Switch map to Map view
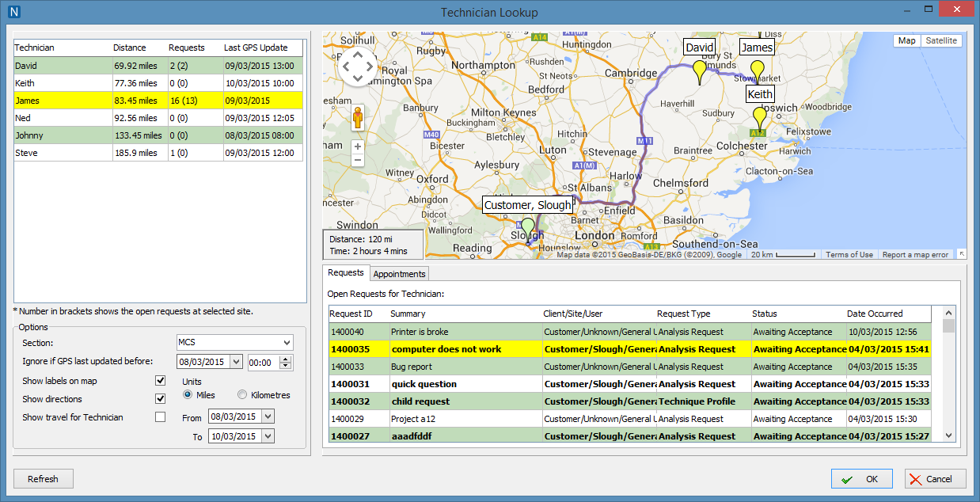 (x=906, y=41)
